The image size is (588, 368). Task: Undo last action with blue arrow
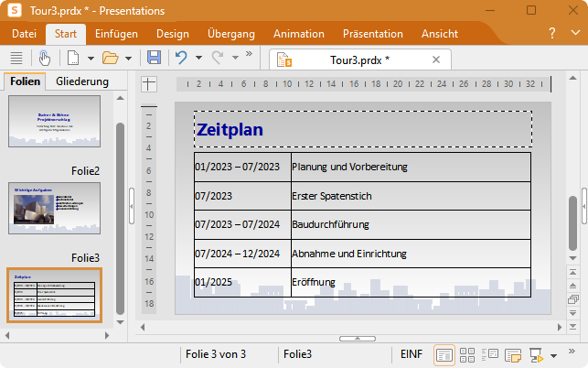coord(181,58)
